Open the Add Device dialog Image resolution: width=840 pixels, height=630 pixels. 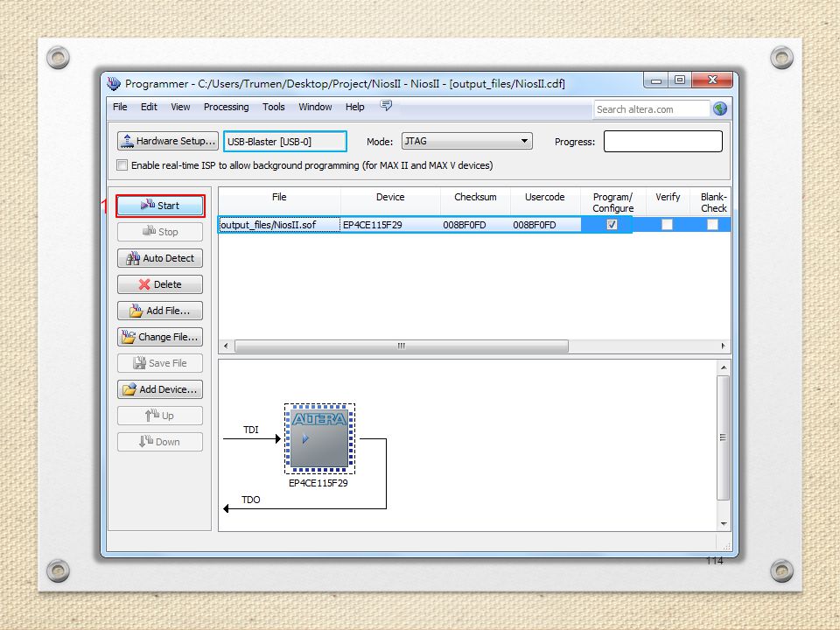[160, 389]
